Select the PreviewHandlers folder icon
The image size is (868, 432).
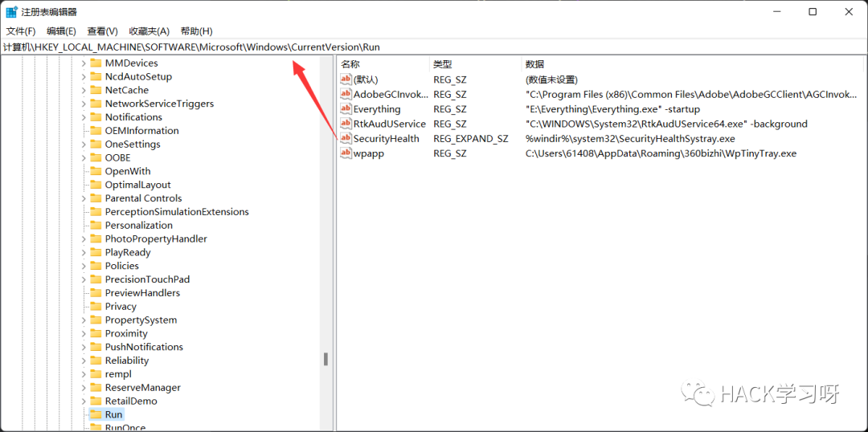[x=96, y=293]
